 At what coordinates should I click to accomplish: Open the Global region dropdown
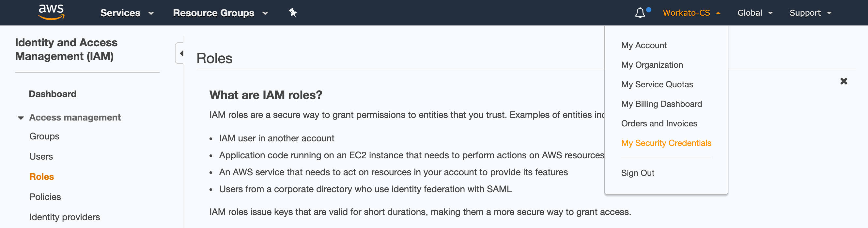(x=754, y=13)
